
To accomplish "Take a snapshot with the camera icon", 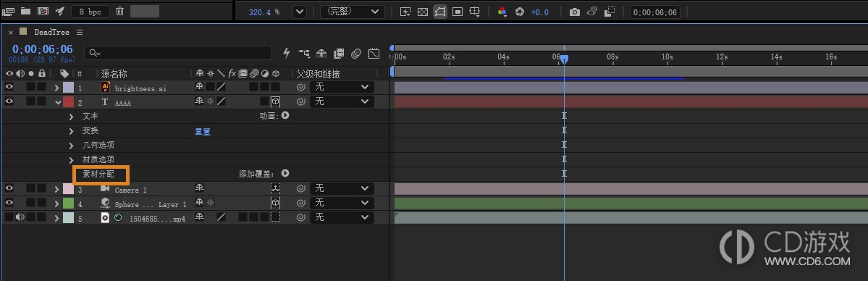I will 575,12.
